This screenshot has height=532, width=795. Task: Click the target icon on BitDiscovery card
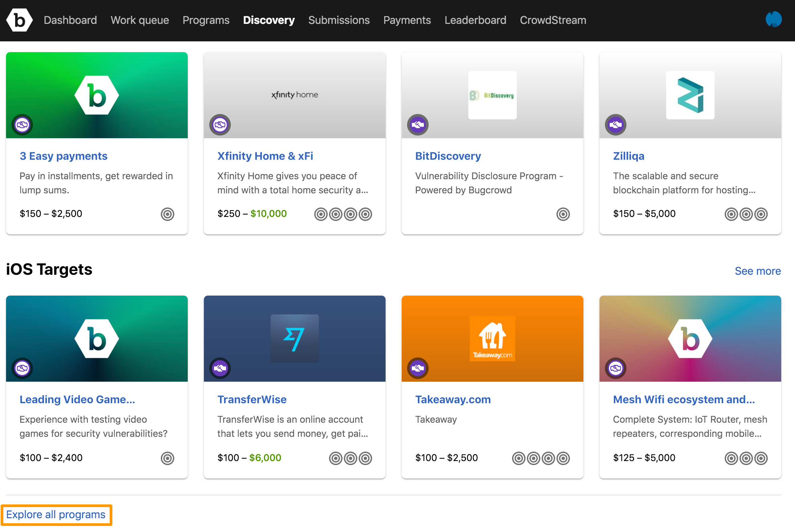563,214
